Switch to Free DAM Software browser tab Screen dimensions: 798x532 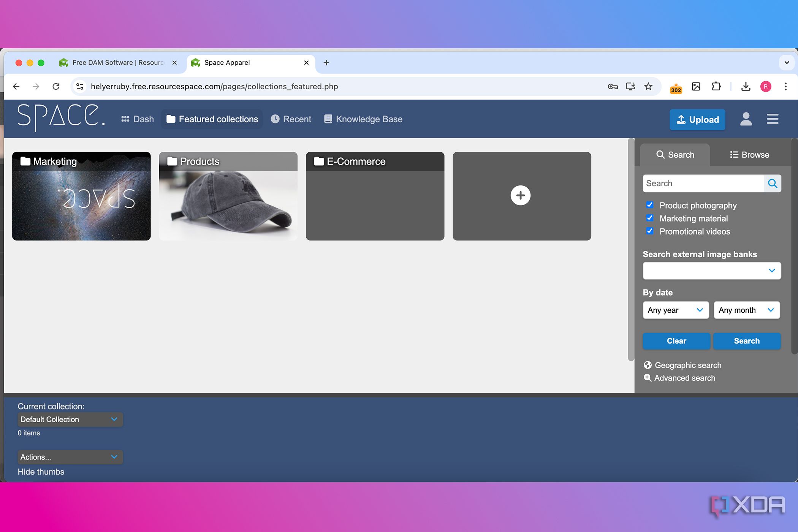click(118, 63)
